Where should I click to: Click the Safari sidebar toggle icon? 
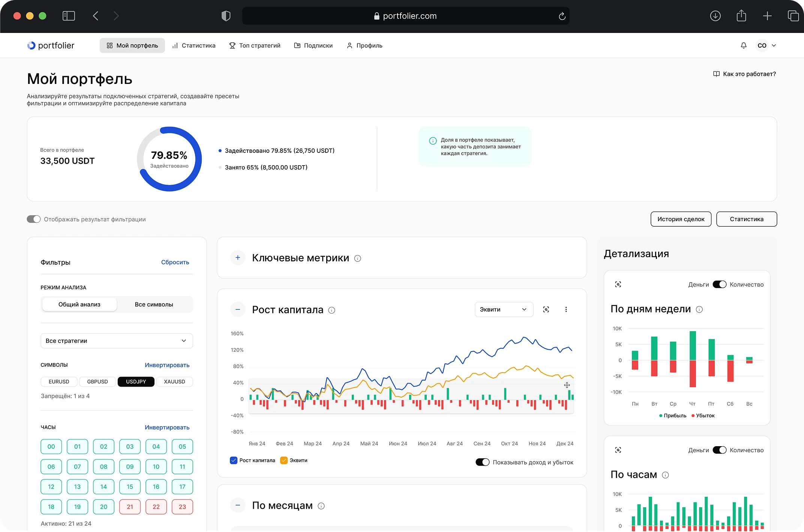tap(69, 16)
